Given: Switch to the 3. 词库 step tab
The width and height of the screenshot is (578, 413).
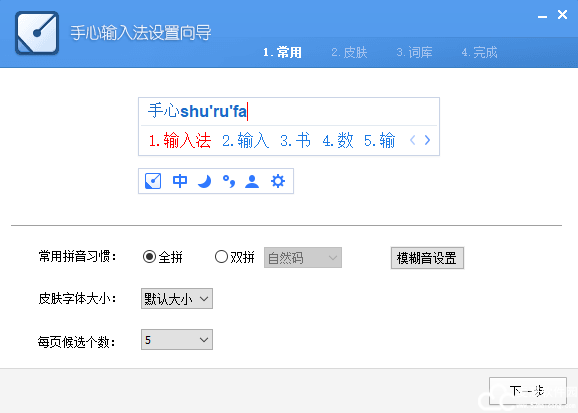Looking at the screenshot, I should 414,52.
